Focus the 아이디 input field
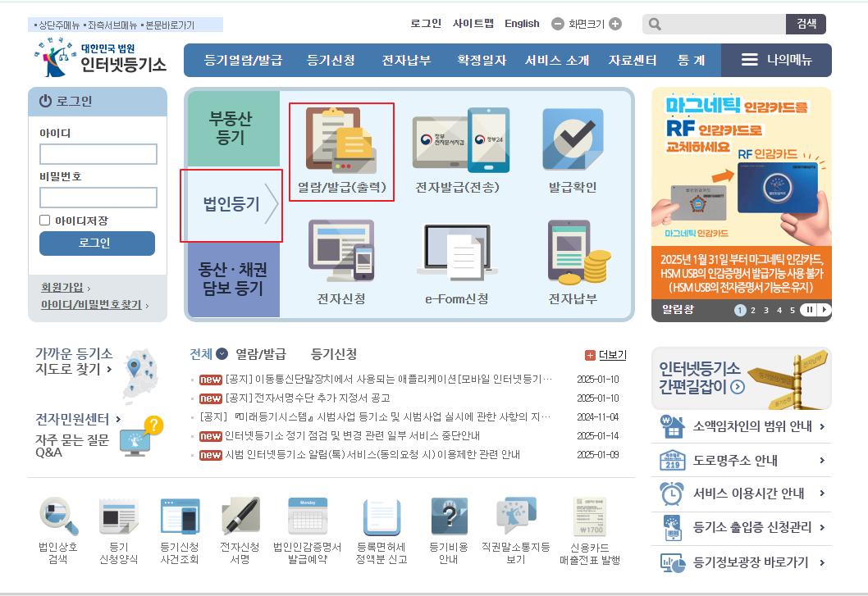The width and height of the screenshot is (868, 596). [x=98, y=154]
